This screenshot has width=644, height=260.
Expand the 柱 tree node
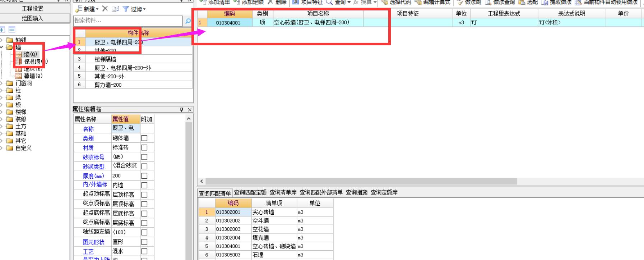[x=2, y=90]
